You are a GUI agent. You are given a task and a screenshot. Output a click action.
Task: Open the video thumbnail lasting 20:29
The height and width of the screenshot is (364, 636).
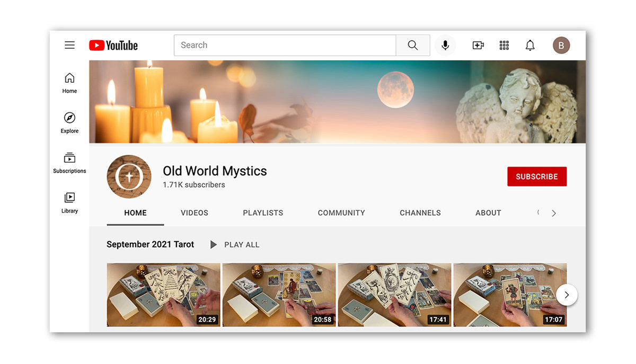164,295
